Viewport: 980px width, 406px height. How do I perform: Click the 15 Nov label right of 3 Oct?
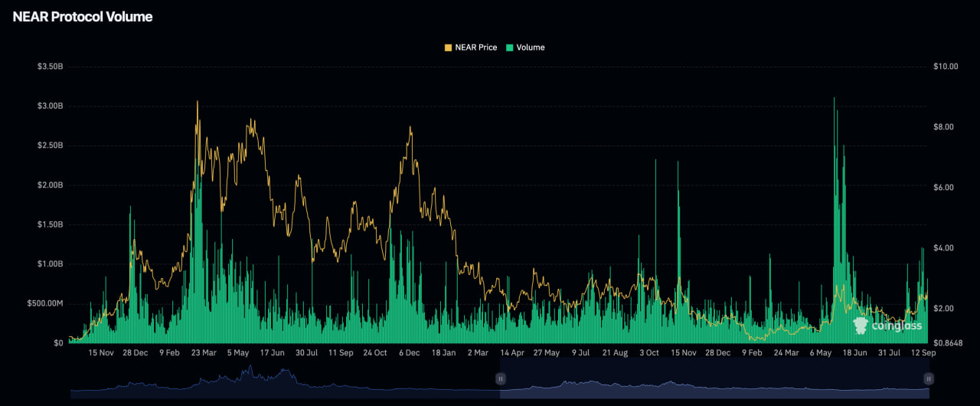(x=683, y=353)
